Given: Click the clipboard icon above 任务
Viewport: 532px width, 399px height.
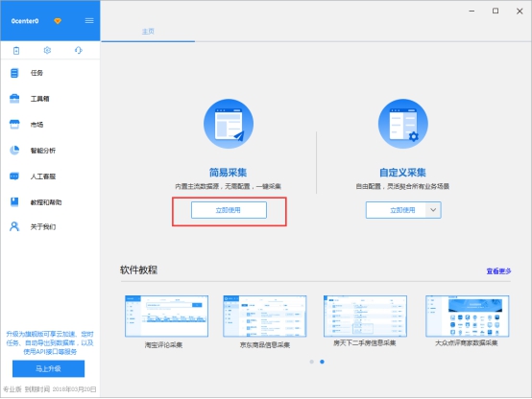Looking at the screenshot, I should point(16,51).
